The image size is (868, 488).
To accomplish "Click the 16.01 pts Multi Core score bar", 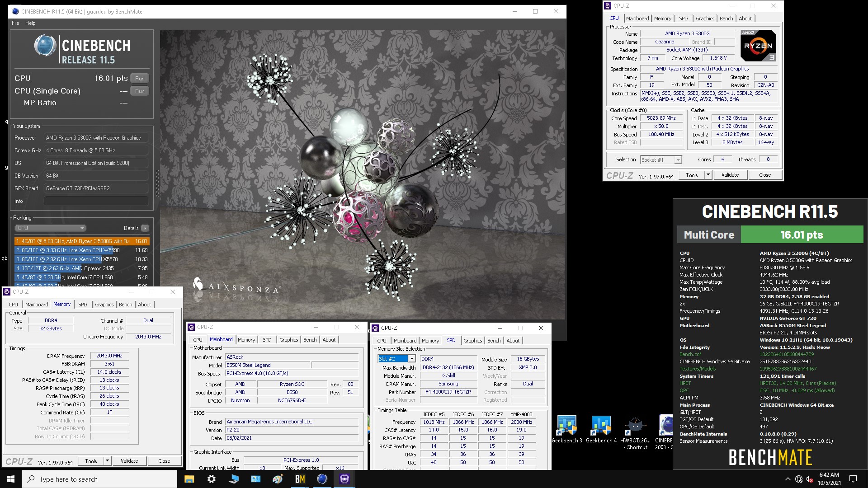I will pyautogui.click(x=802, y=235).
